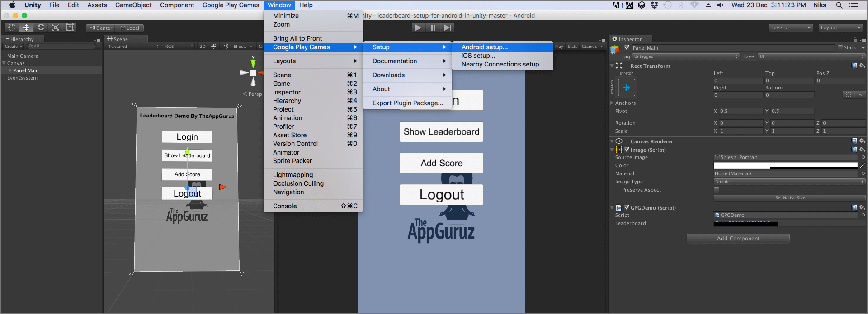Open Rect Transform gear settings
The width and height of the screenshot is (868, 314).
862,66
